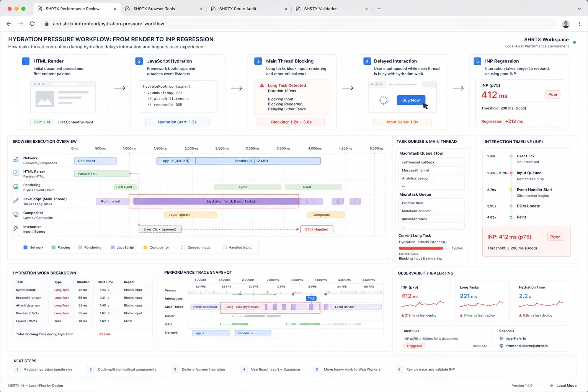Toggle the Queued Input legend marker
Image resolution: width=588 pixels, height=392 pixels.
(183, 248)
